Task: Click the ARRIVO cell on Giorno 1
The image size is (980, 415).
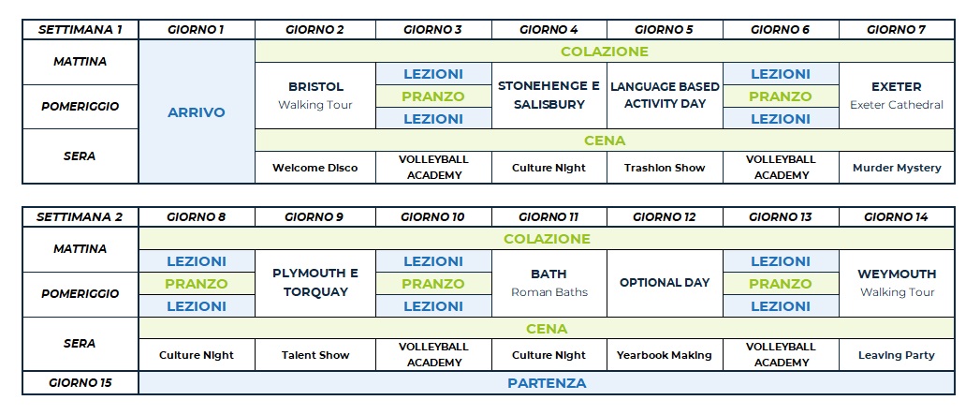Action: [x=197, y=112]
